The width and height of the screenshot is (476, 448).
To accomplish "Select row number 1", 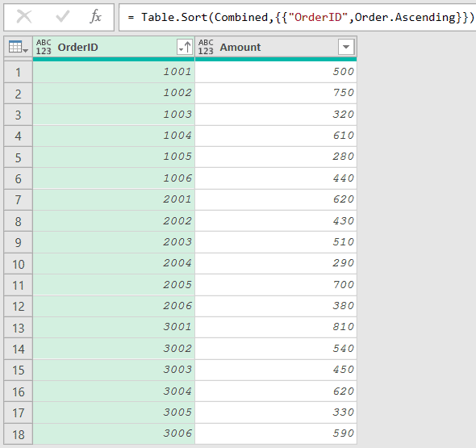I will coord(19,73).
